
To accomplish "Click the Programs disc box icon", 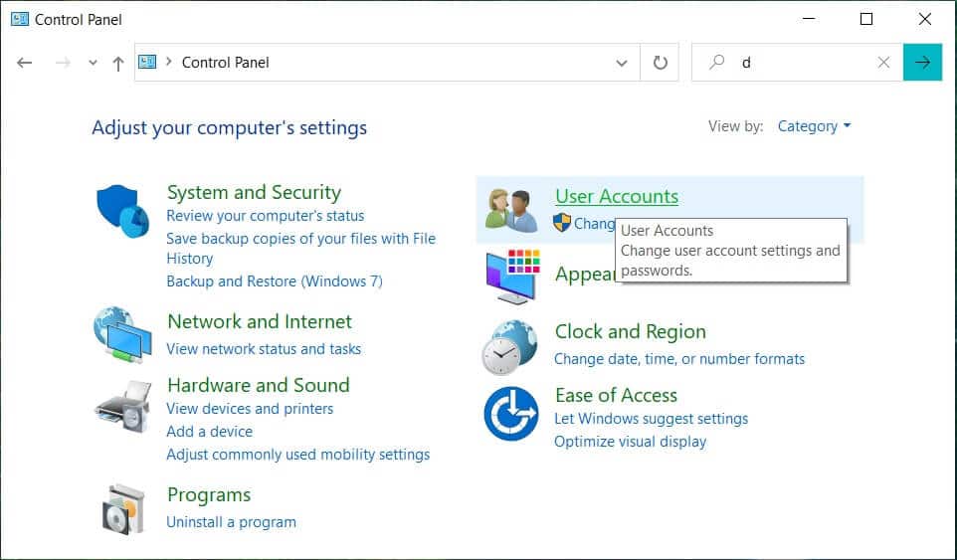I will coord(124,509).
